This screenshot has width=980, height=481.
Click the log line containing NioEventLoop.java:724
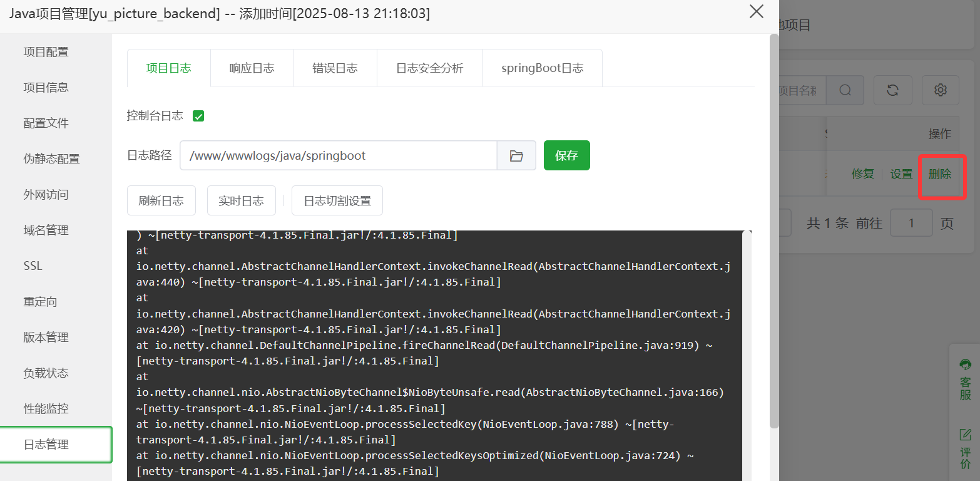click(x=415, y=463)
